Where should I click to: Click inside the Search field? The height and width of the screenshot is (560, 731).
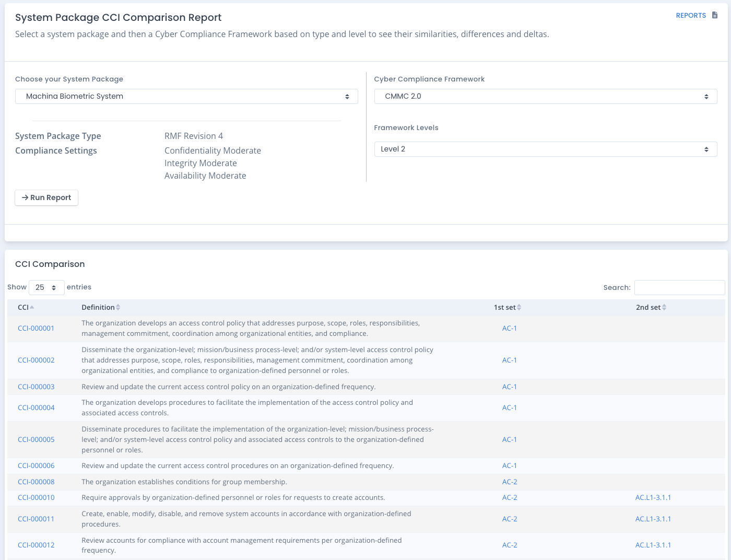click(679, 287)
